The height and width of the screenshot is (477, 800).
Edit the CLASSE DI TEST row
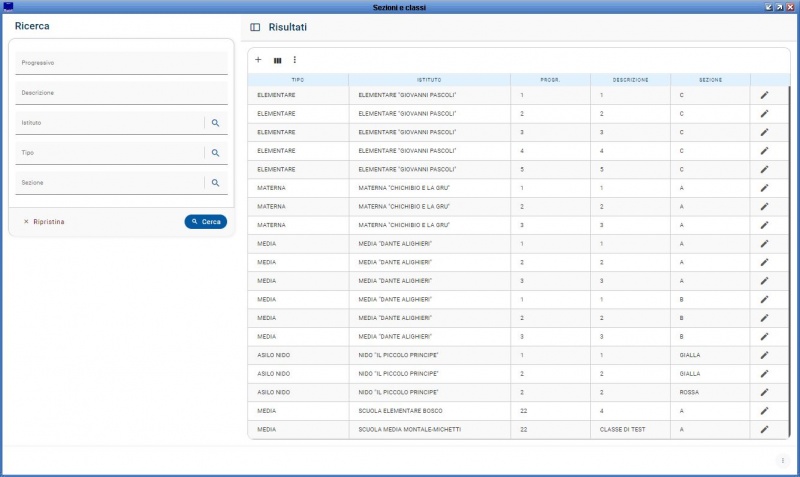click(764, 429)
